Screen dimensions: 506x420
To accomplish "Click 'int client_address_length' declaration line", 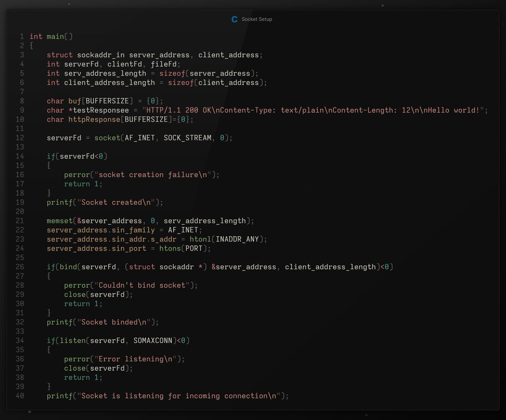I will pos(157,83).
